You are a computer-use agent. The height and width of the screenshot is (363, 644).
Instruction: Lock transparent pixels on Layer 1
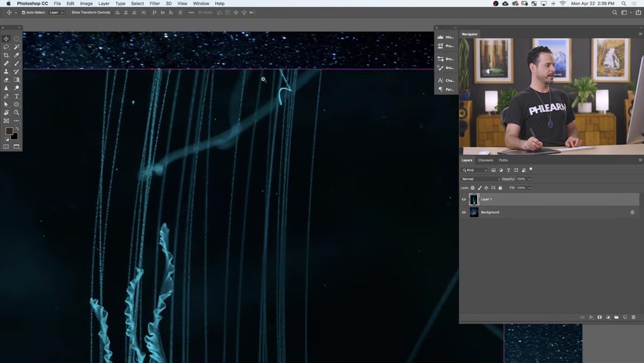pos(473,188)
